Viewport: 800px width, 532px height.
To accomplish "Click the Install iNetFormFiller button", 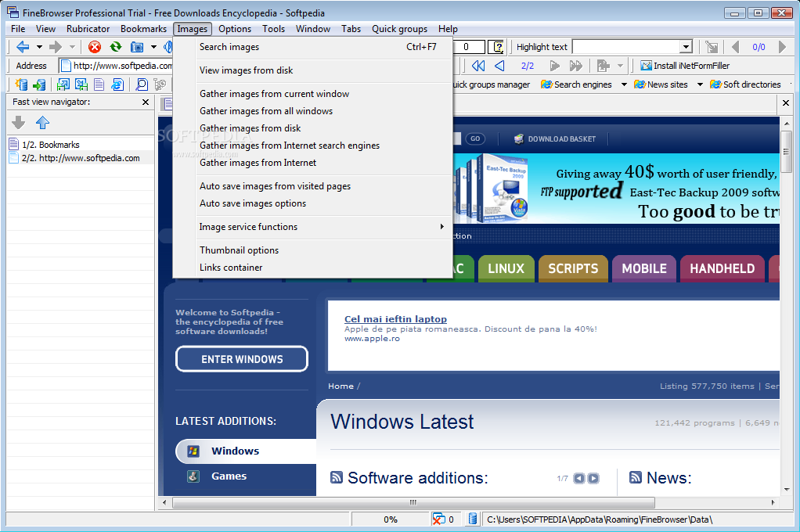I will coord(685,66).
